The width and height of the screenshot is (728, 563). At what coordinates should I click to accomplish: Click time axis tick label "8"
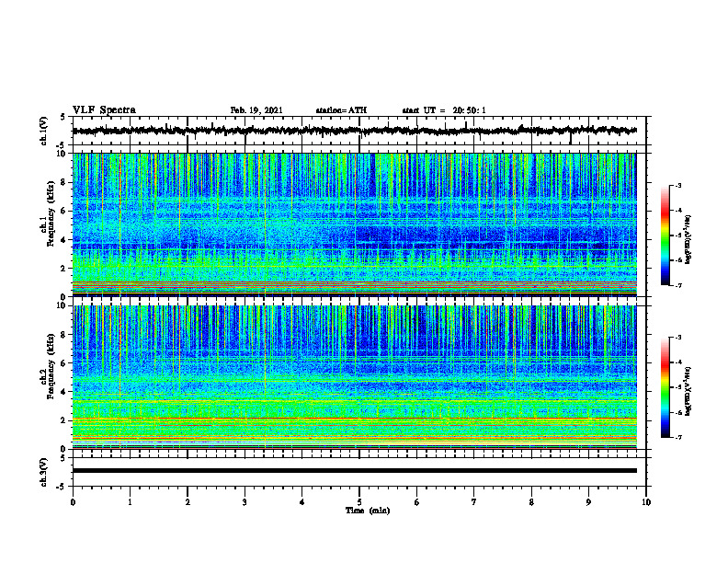point(531,502)
